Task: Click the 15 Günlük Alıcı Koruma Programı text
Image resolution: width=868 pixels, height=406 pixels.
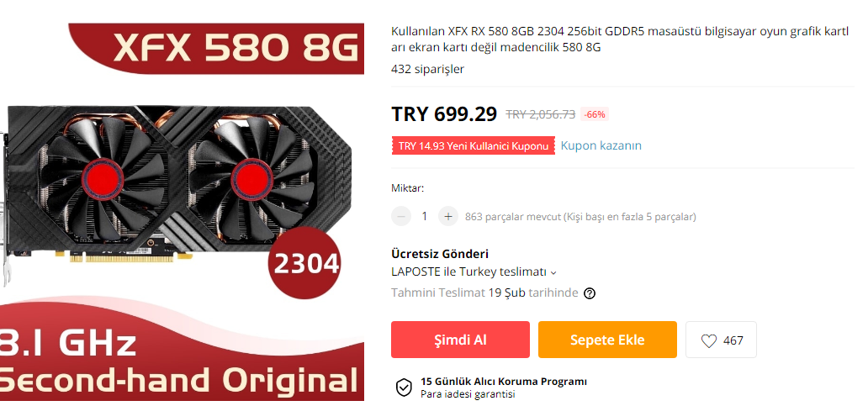Action: coord(504,382)
